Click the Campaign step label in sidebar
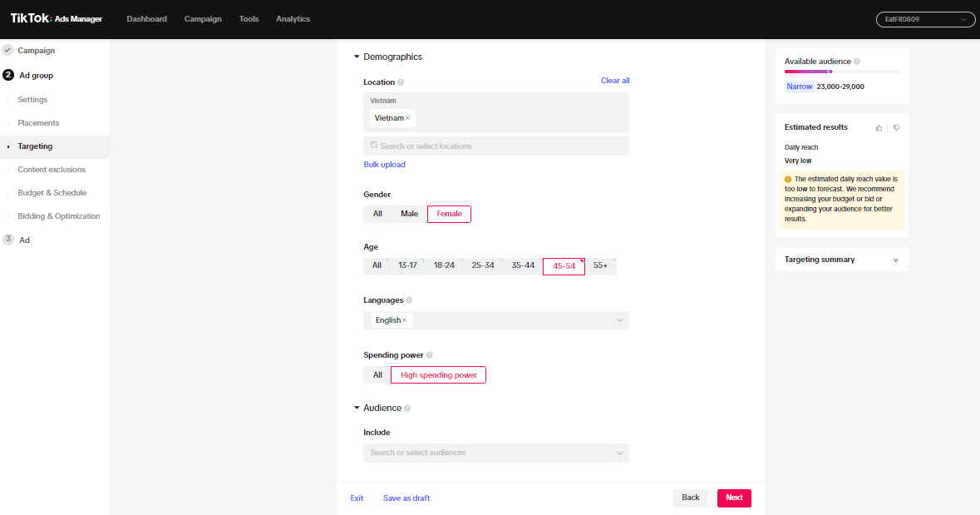The image size is (980, 515). pyautogui.click(x=37, y=50)
